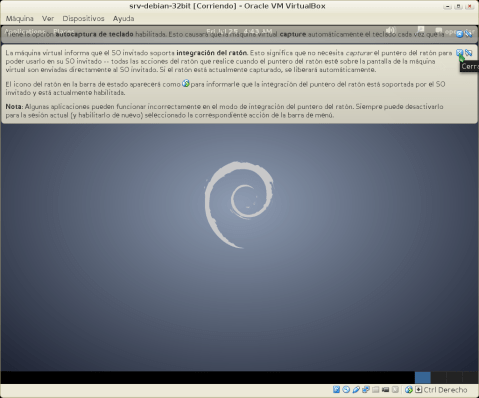Click don't-show-again icon on mouse integration notice
The height and width of the screenshot is (398, 479).
tap(469, 53)
